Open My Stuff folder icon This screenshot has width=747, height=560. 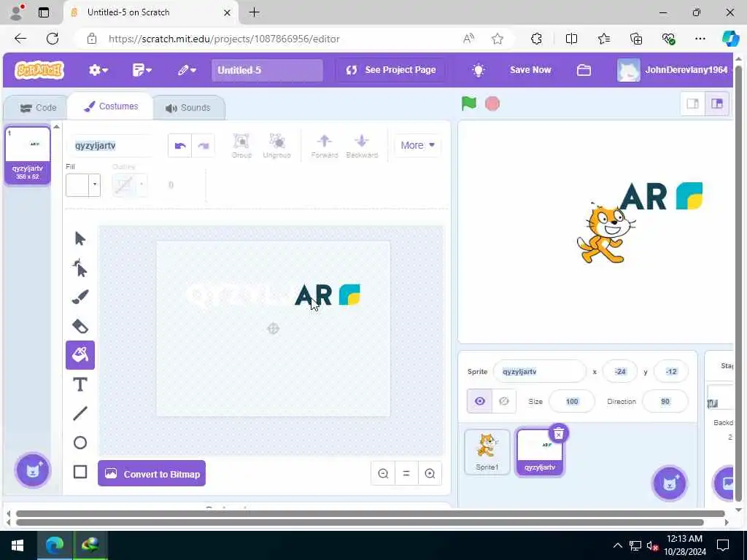click(x=584, y=70)
